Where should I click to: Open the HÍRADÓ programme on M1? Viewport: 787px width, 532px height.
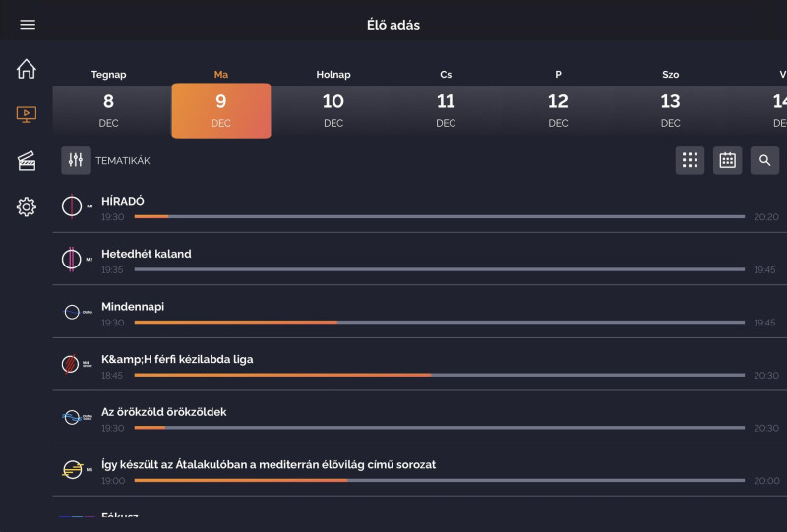tap(123, 201)
